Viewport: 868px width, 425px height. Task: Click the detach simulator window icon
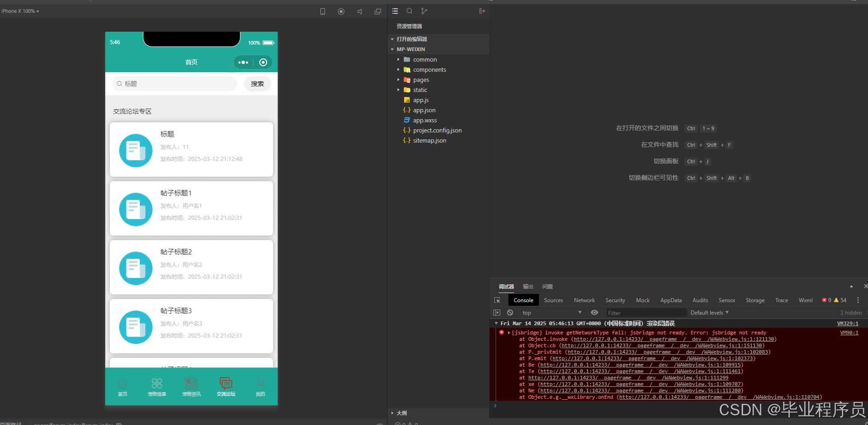[x=378, y=11]
